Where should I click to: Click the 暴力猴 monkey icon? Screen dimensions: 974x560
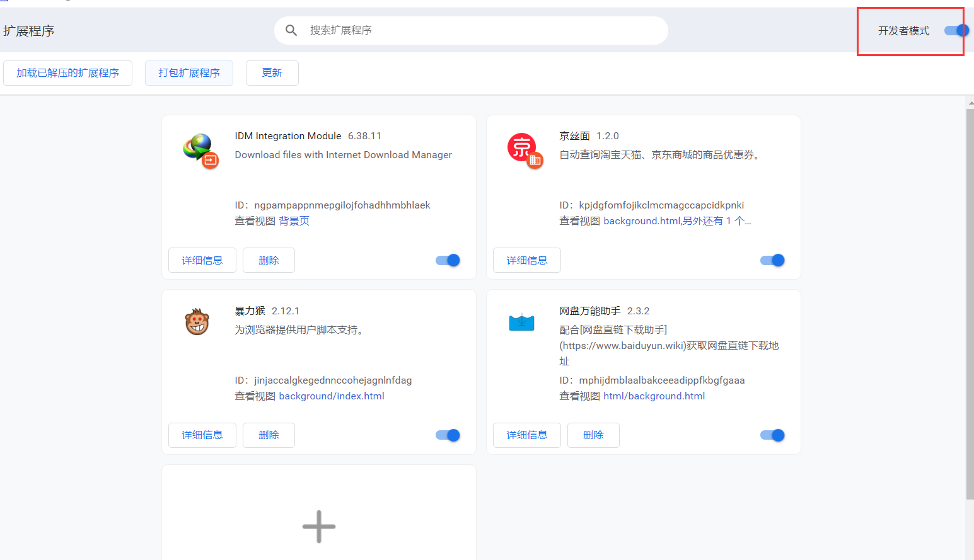point(197,322)
